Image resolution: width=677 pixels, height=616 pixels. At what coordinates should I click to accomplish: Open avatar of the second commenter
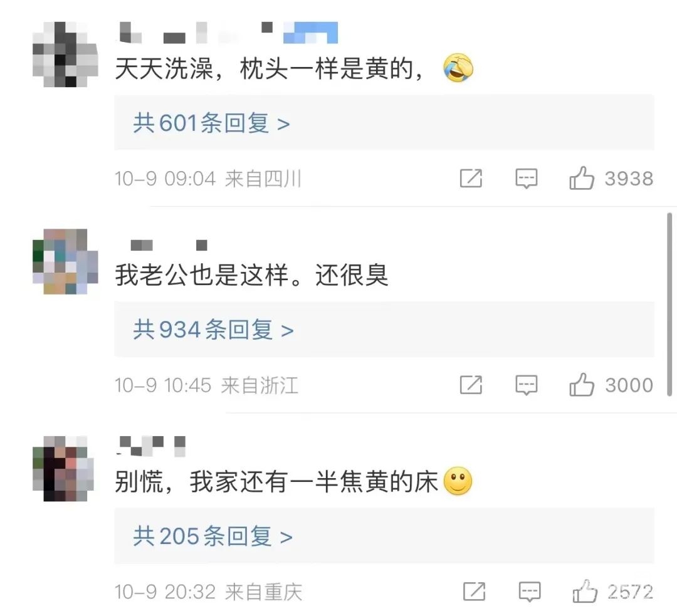pyautogui.click(x=65, y=261)
